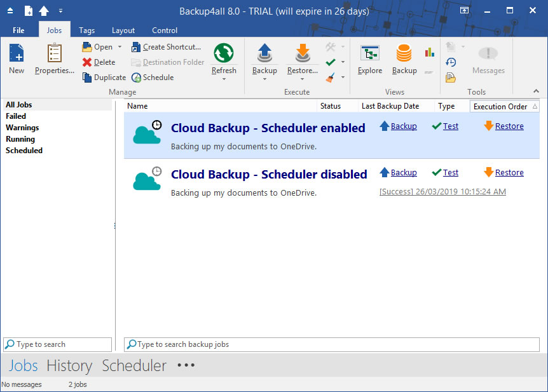Screen dimensions: 548x392
Task: Filter by Failed jobs
Action: point(58,116)
